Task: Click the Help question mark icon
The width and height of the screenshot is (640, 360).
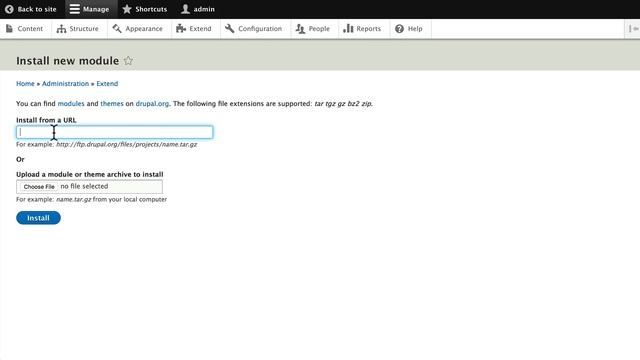Action: (x=400, y=29)
